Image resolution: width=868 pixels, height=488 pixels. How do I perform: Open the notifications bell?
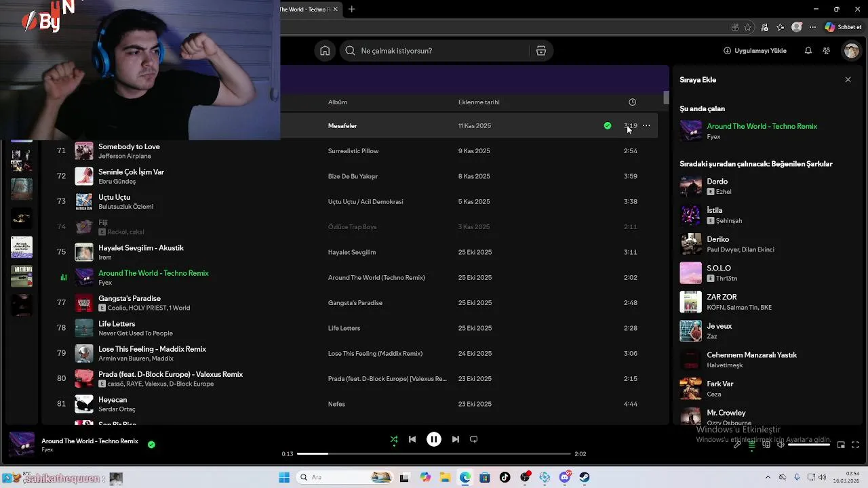point(808,51)
